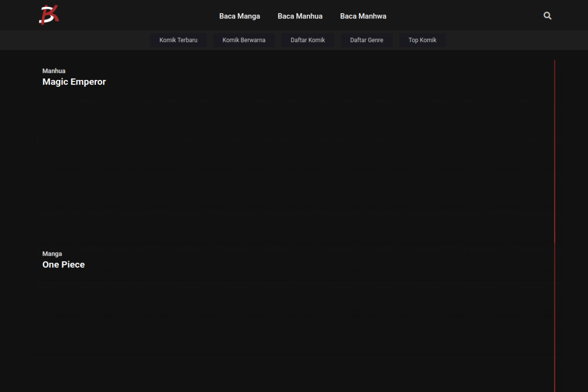Image resolution: width=588 pixels, height=392 pixels.
Task: Open the One Piece title link
Action: click(63, 265)
